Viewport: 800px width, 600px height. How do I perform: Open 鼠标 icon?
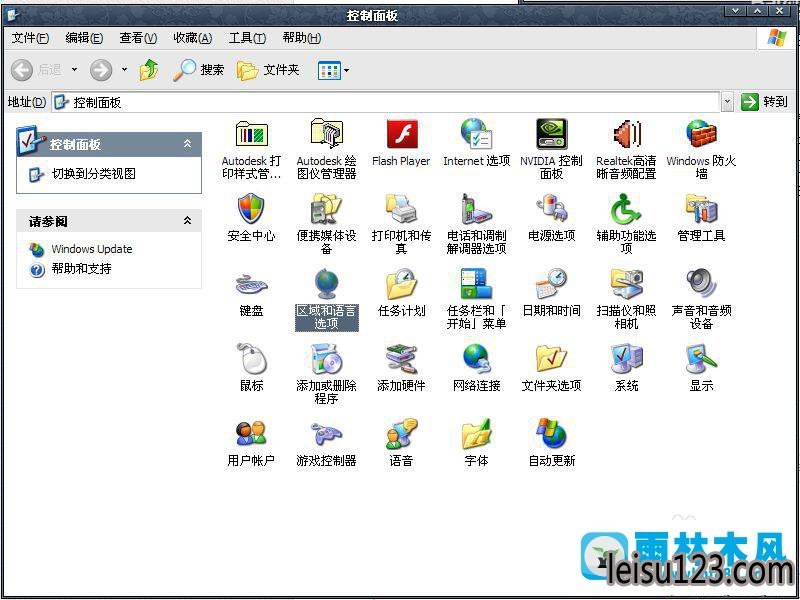[x=252, y=359]
